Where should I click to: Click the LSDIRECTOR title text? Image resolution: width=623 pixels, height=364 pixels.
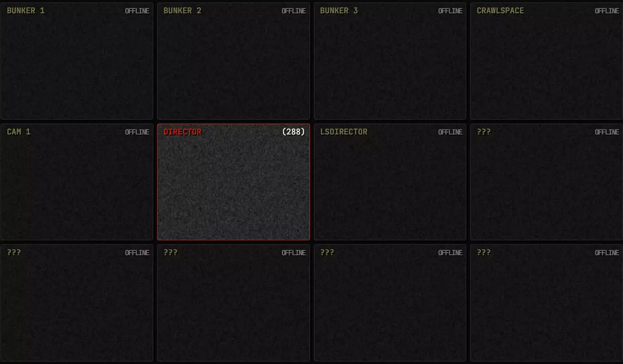[x=344, y=132]
